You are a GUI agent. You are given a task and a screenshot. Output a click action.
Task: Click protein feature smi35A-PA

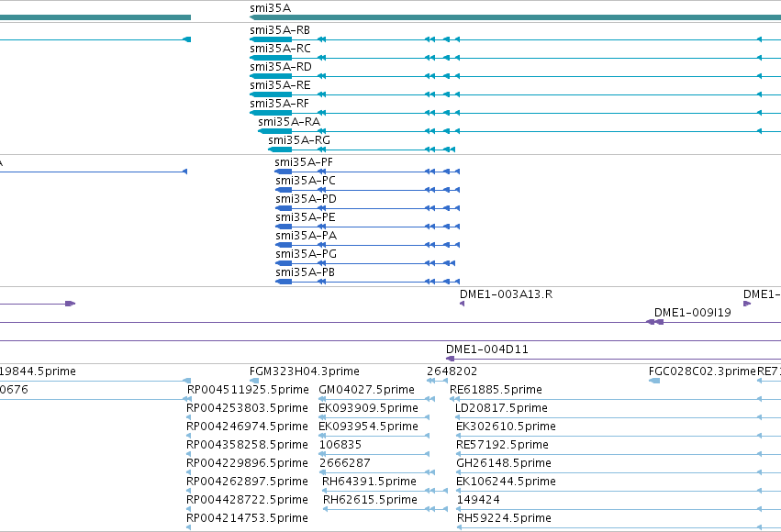pos(306,237)
